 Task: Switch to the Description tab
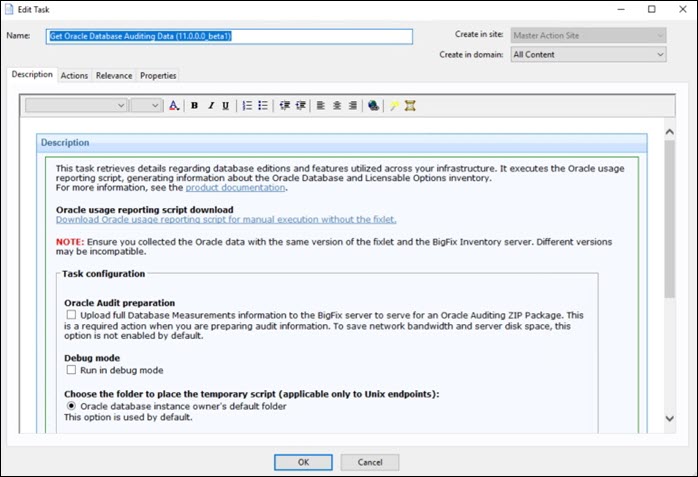click(x=32, y=74)
